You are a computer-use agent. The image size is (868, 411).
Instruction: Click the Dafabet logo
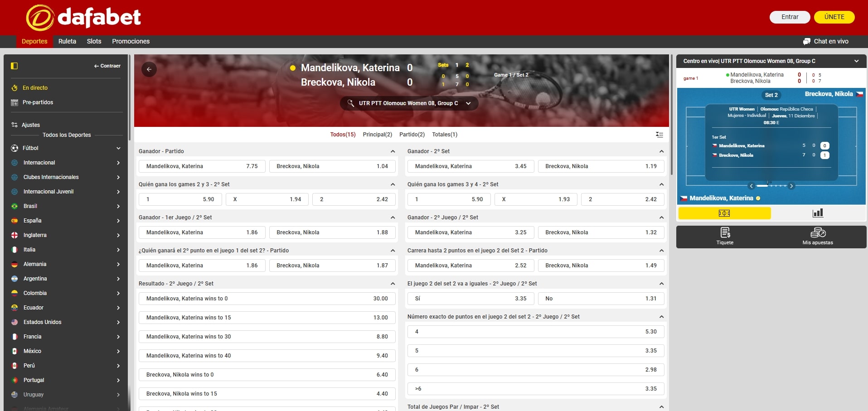(x=83, y=18)
